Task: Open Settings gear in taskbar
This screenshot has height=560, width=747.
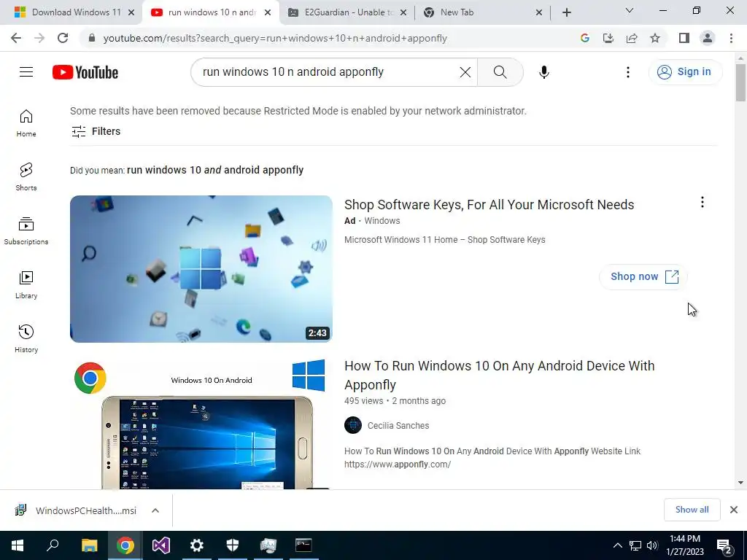Action: 197,545
